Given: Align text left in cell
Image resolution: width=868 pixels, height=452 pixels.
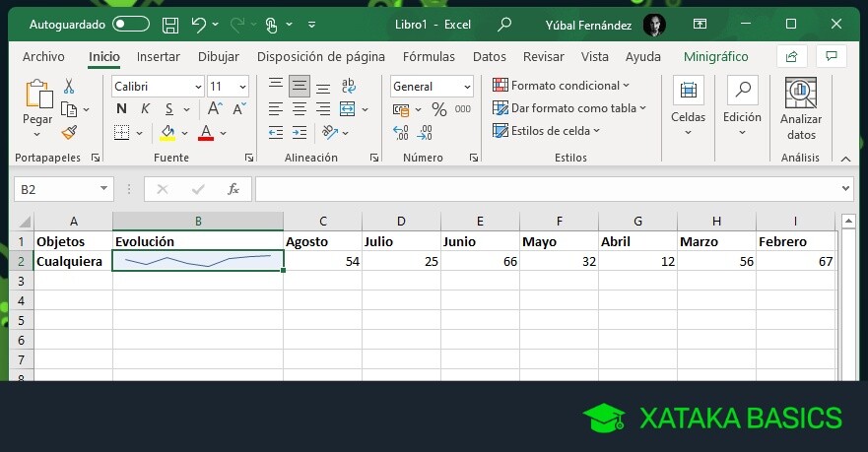Looking at the screenshot, I should point(276,109).
